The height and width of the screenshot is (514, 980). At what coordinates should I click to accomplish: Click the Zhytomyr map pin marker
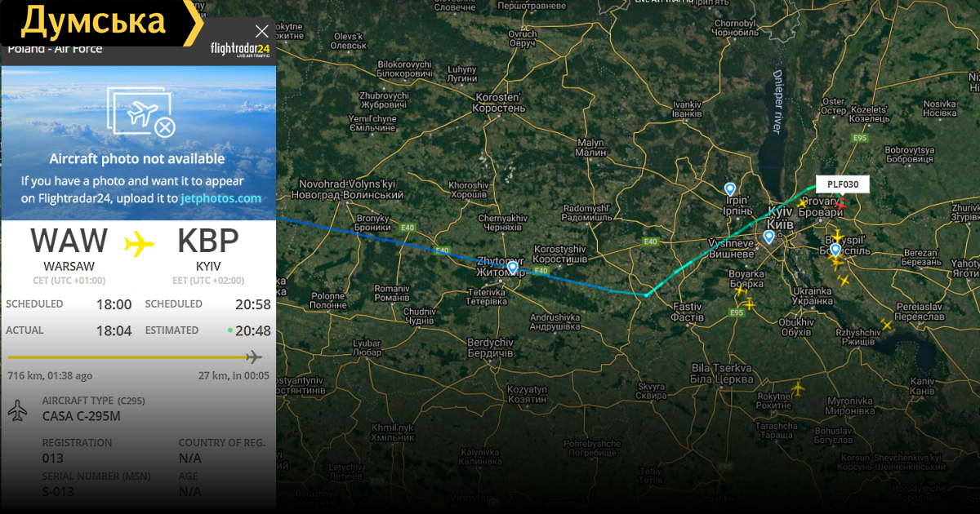(512, 267)
